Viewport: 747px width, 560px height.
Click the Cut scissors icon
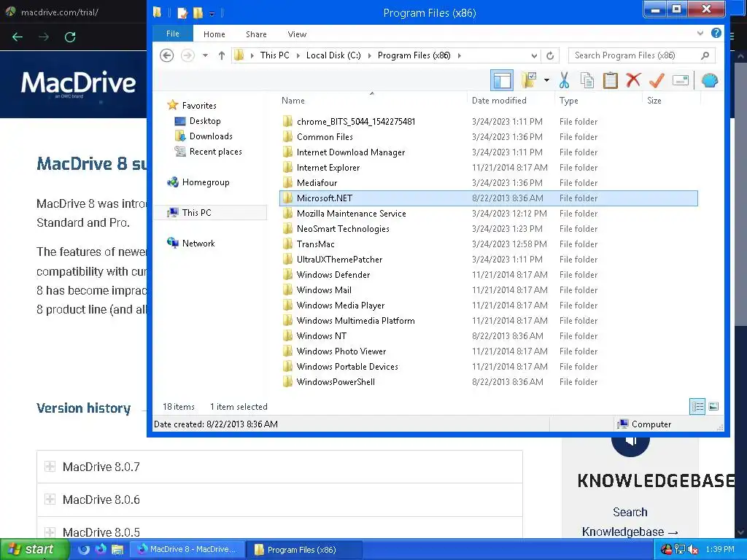click(x=564, y=80)
